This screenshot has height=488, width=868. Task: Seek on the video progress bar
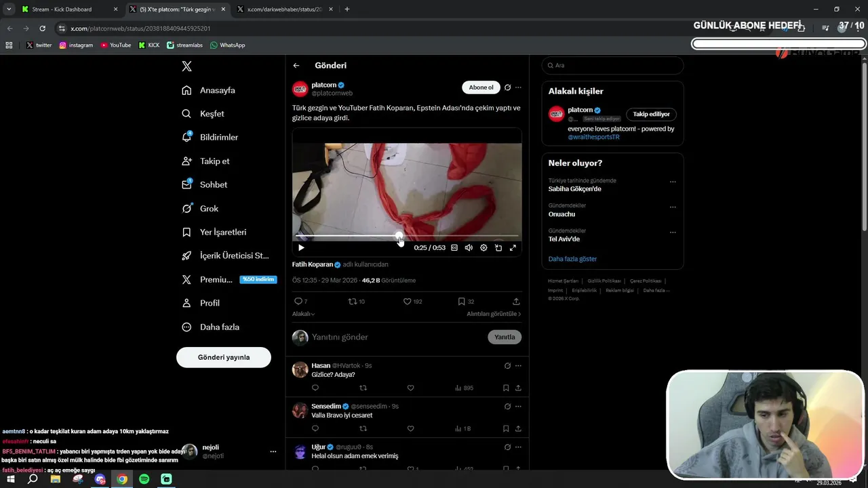tap(407, 236)
